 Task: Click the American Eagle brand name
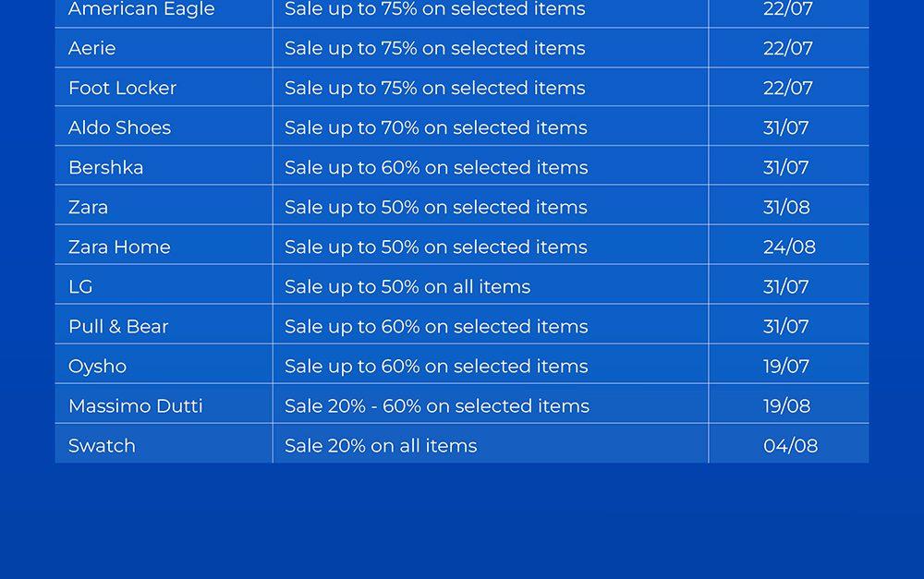pos(141,9)
